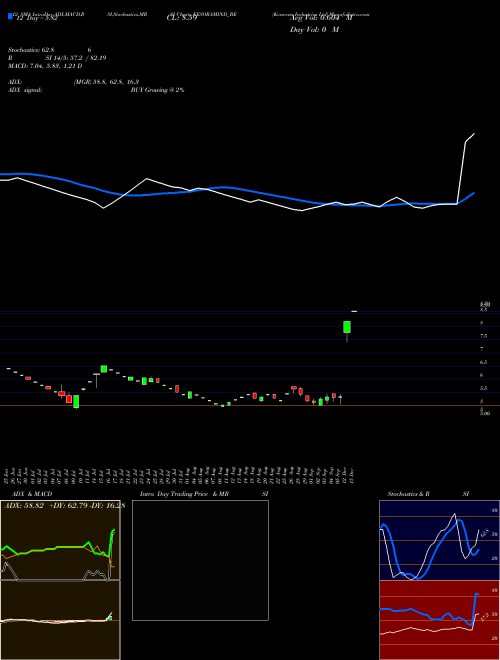Click the 'MACD: 7.04, 5.83, 1.21 D' line
Image resolution: width=500 pixels, height=660 pixels.
pyautogui.click(x=45, y=66)
